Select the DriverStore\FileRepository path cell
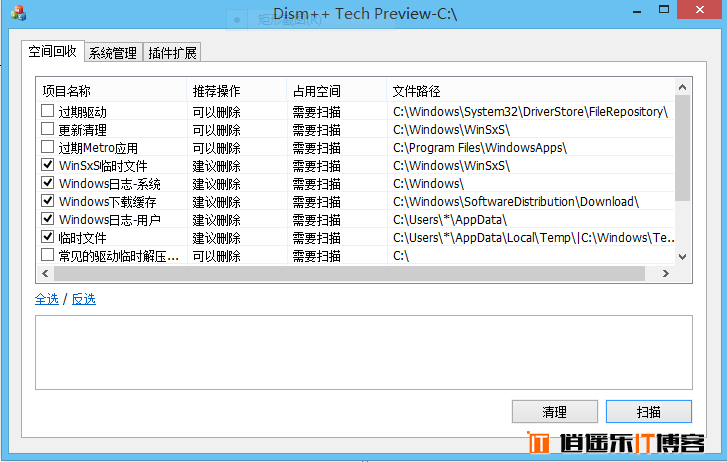 530,112
